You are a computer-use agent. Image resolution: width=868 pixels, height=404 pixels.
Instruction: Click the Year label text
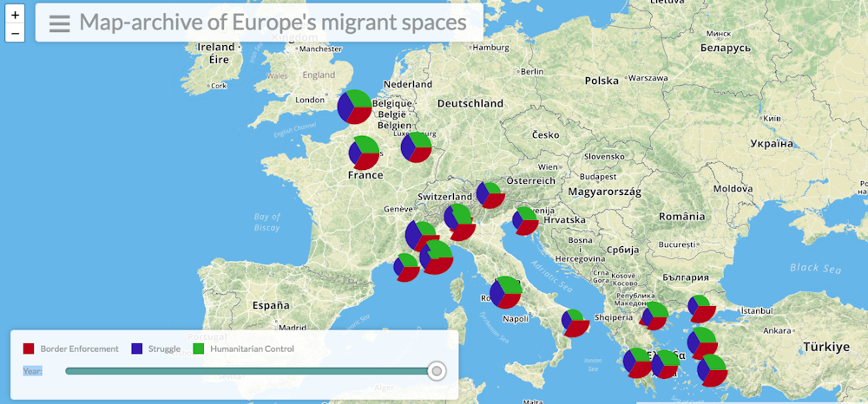32,371
